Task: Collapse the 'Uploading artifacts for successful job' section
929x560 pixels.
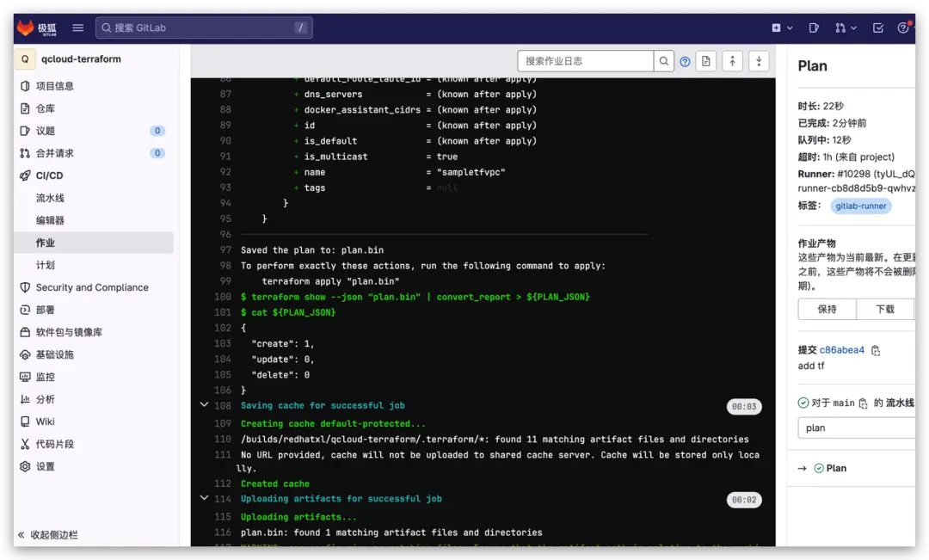Action: pos(204,498)
